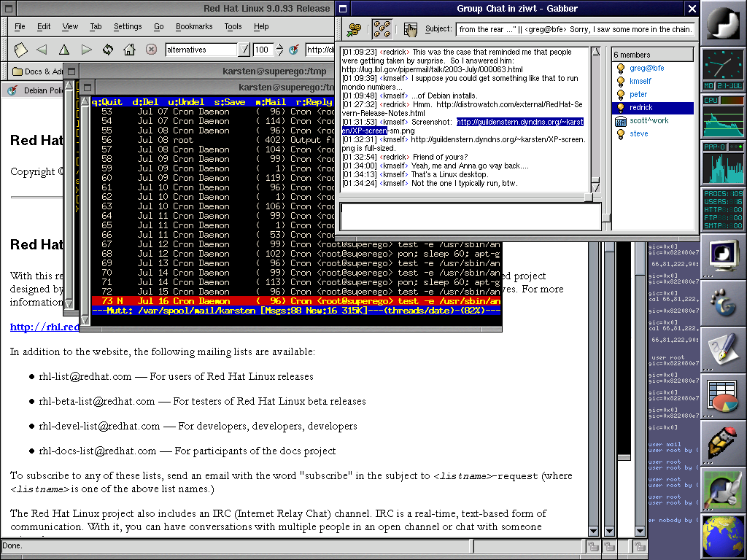Select the highlighted message 73 in Mutt
The height and width of the screenshot is (560, 747).
pos(296,301)
